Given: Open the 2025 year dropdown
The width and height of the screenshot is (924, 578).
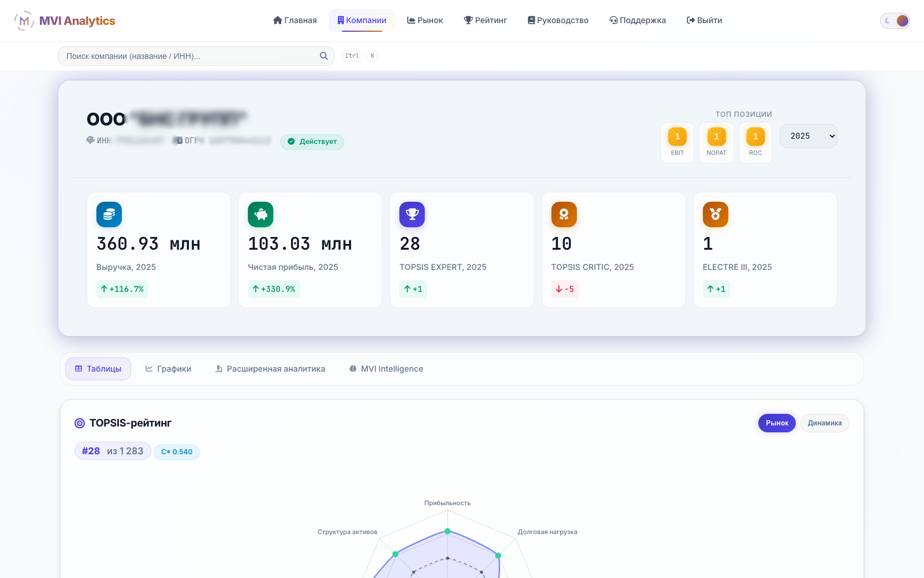Looking at the screenshot, I should click(808, 136).
